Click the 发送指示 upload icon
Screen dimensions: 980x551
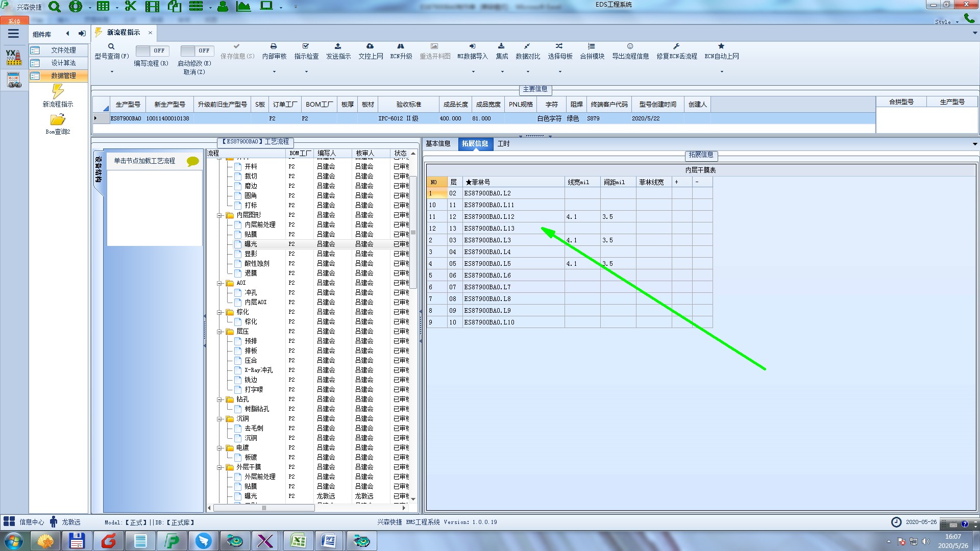[338, 46]
